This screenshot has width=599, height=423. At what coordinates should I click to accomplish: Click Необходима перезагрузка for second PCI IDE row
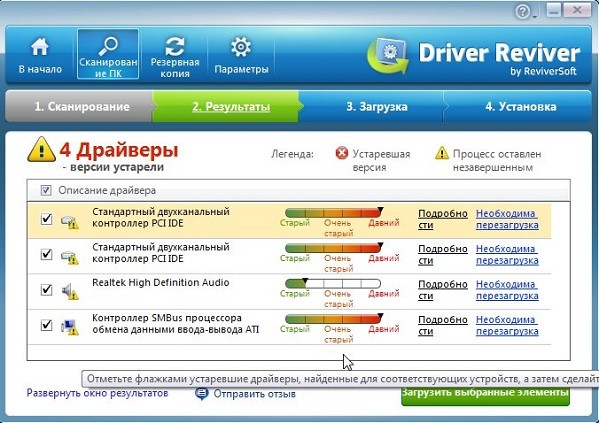(507, 254)
